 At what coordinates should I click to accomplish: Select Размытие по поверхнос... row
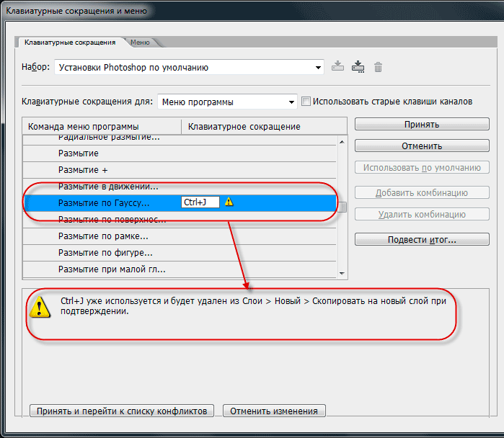point(180,220)
